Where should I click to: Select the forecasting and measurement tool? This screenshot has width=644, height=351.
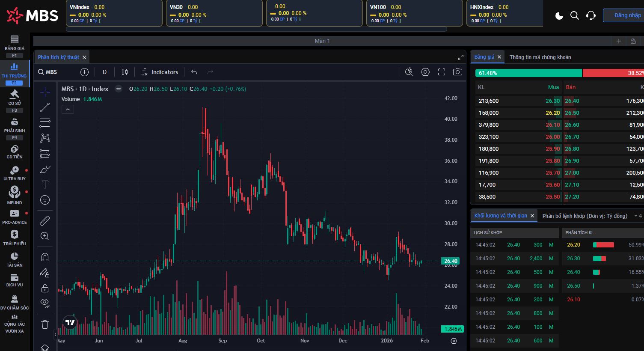point(45,154)
